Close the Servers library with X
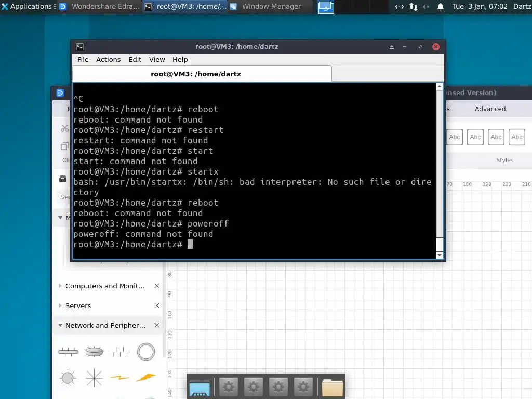Screen dimensions: 532x399 pos(157,305)
